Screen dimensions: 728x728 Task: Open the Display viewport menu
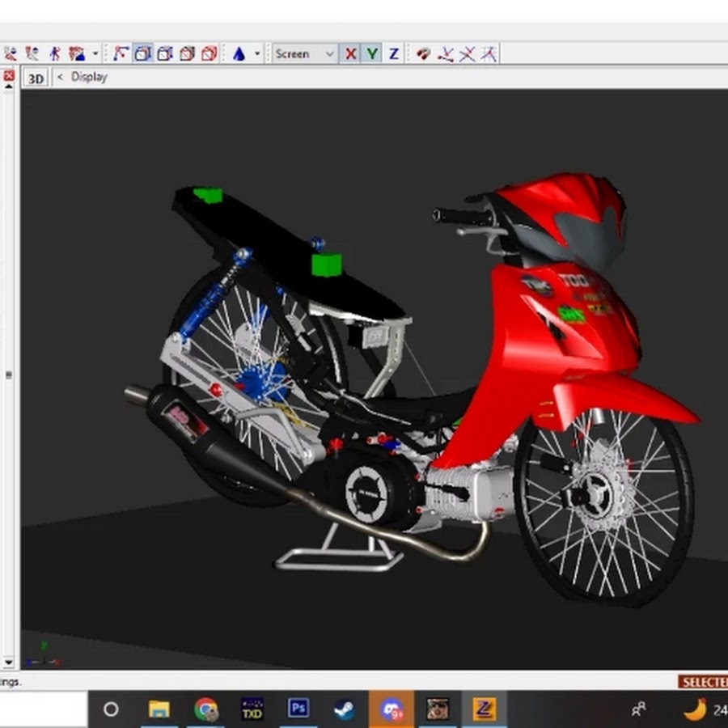tap(88, 77)
